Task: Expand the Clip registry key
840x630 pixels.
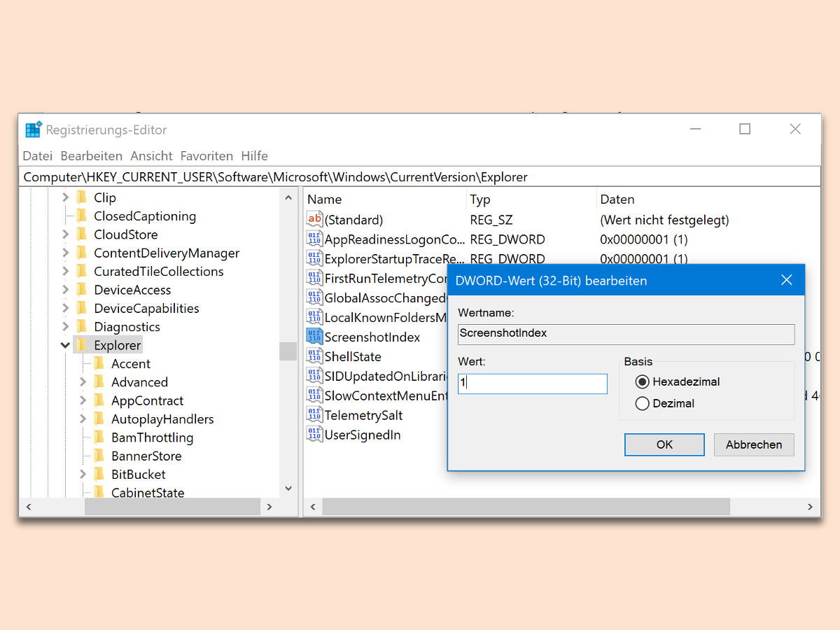Action: click(65, 197)
